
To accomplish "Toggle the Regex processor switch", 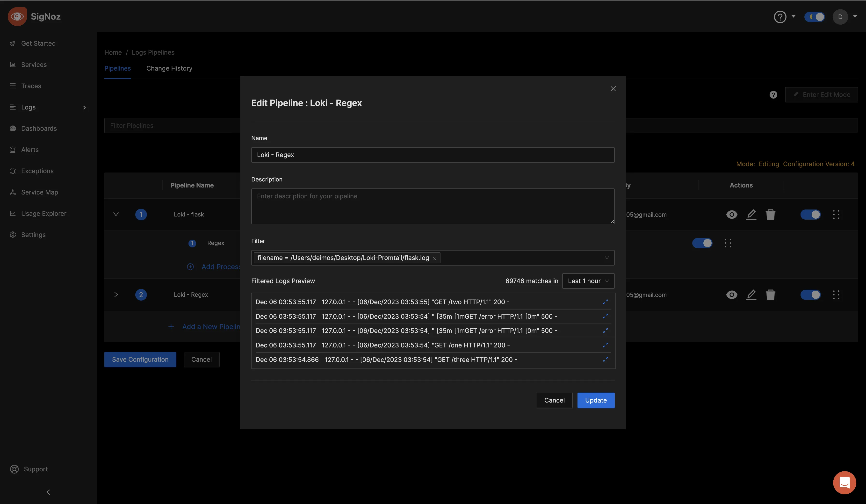I will click(x=702, y=243).
